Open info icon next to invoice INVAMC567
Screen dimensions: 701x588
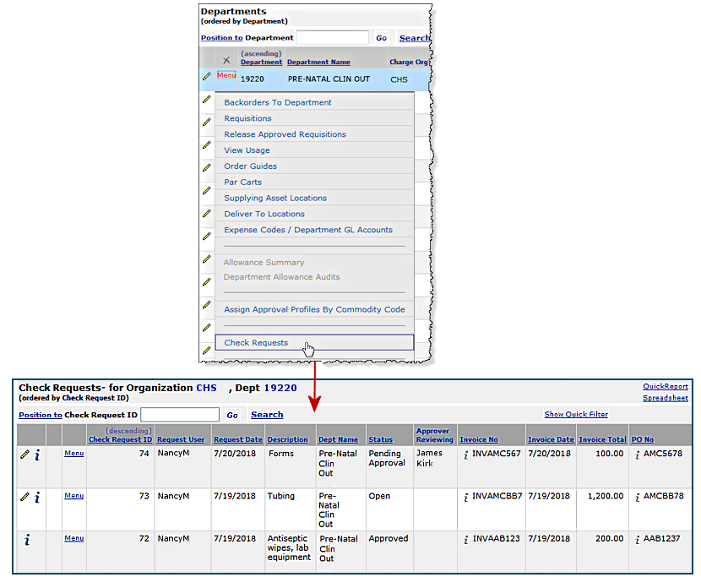465,455
